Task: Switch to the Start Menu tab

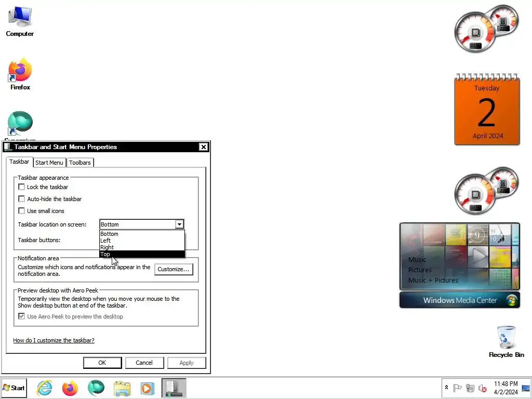Action: (49, 163)
